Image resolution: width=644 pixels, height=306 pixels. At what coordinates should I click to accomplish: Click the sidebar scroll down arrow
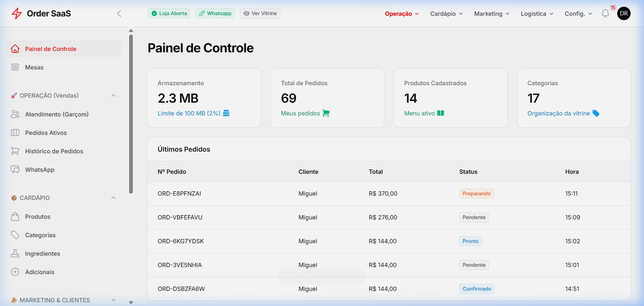(131, 303)
